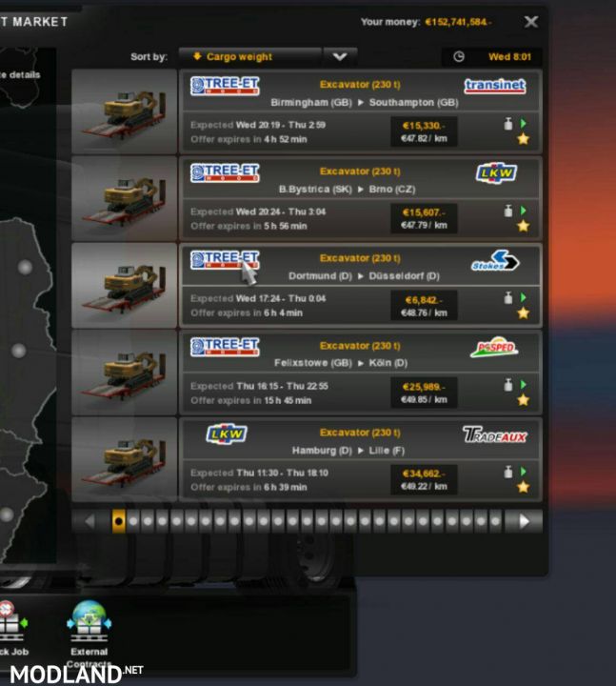Screen dimensions: 616x686
Task: Click the weight icon on the Felixstowe job
Action: tap(508, 385)
